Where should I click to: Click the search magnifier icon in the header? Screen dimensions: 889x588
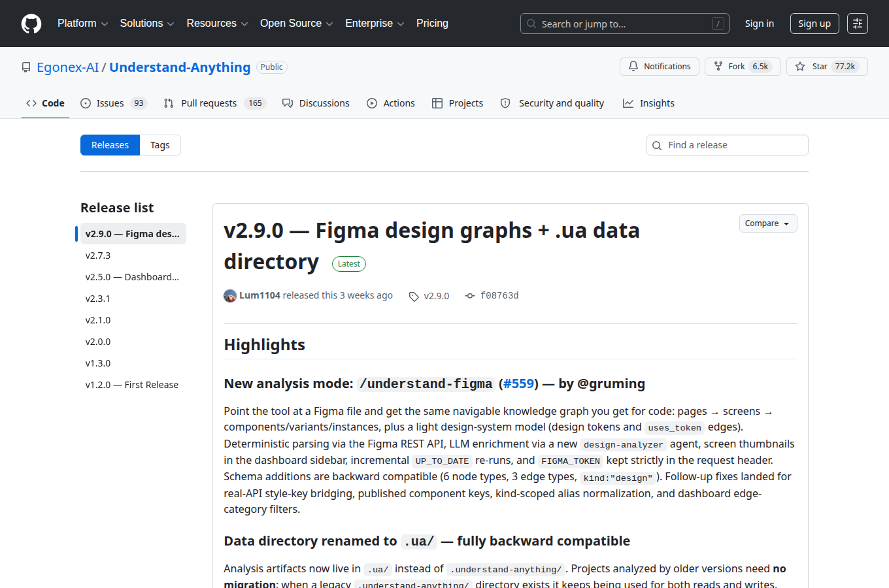click(x=531, y=24)
